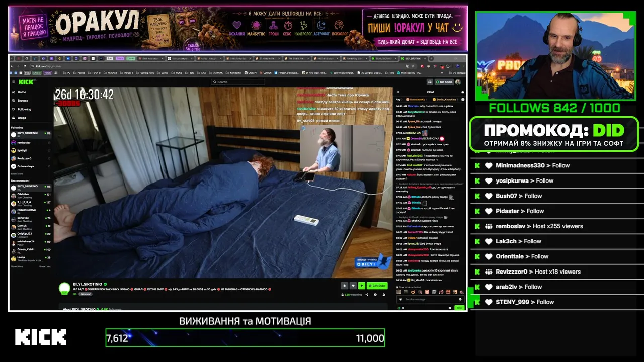Open the Kick sidebar hamburger menu
The height and width of the screenshot is (362, 644).
[14, 82]
